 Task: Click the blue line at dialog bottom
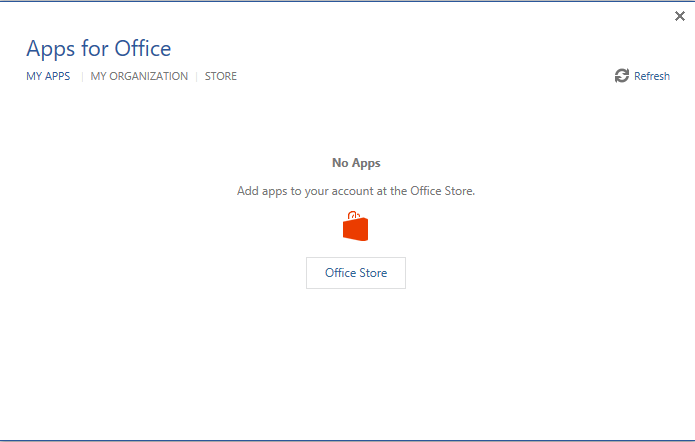point(347,440)
